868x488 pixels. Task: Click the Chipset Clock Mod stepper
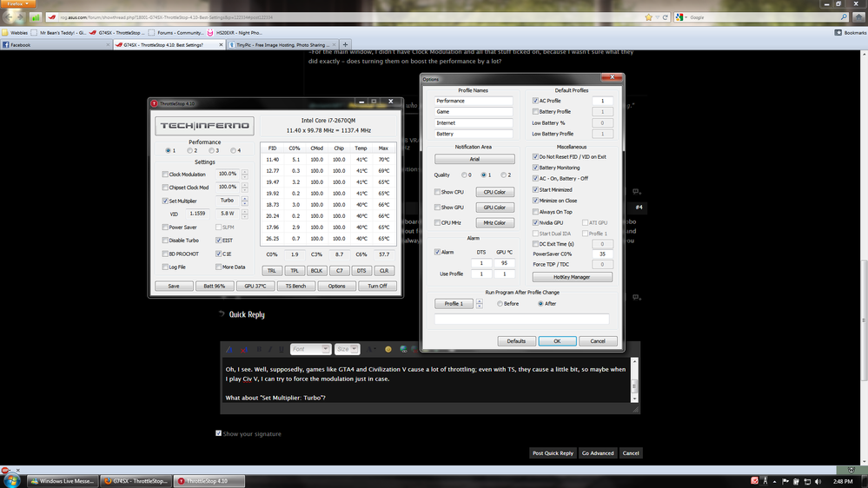tap(245, 187)
